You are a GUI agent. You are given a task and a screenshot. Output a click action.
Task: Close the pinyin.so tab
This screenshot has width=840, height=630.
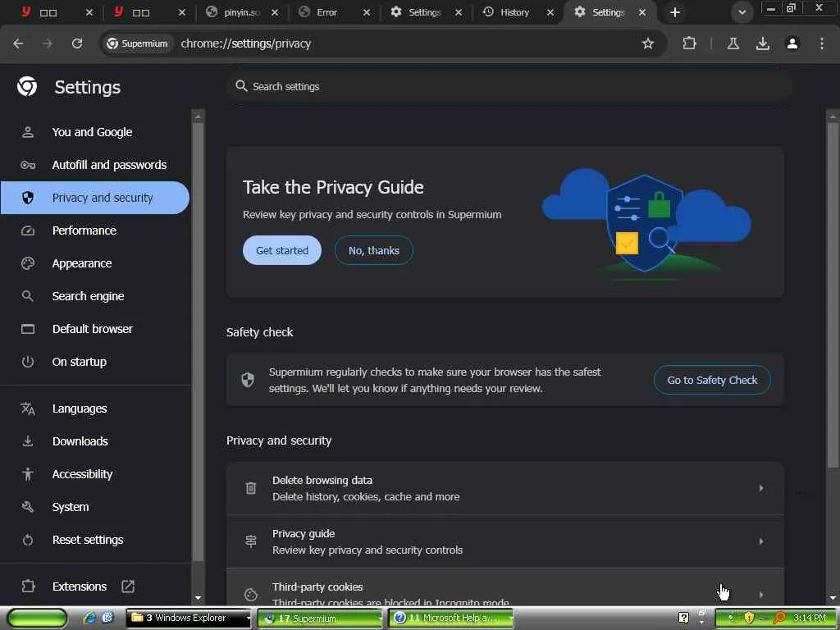(274, 12)
